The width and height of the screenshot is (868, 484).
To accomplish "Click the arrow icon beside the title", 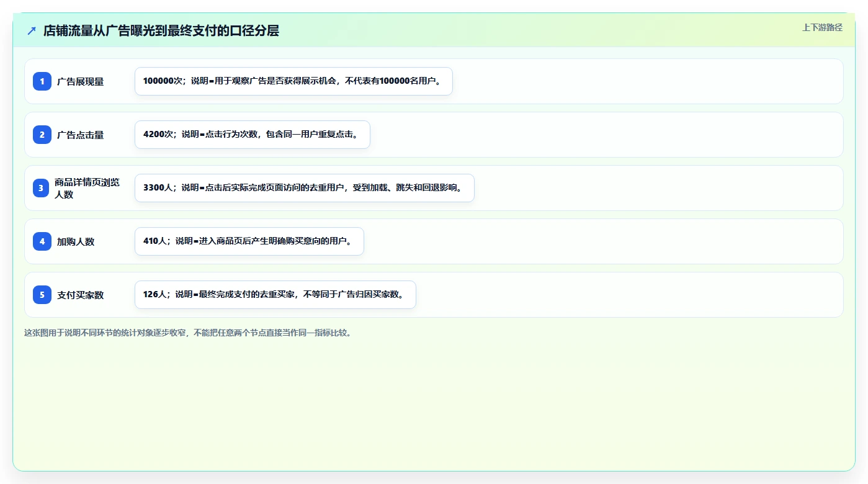I will [x=32, y=31].
